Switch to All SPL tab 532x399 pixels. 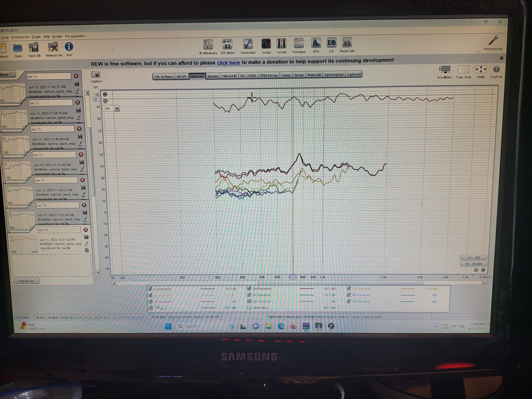coord(182,77)
